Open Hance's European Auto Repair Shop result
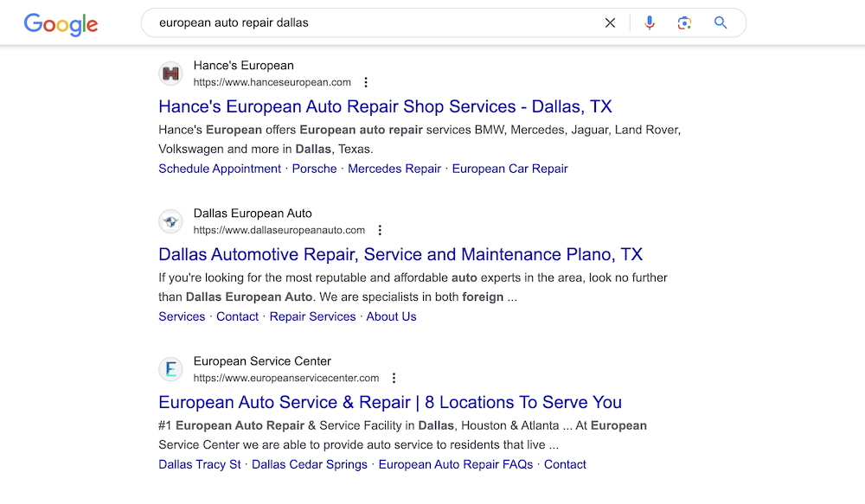 coord(385,106)
